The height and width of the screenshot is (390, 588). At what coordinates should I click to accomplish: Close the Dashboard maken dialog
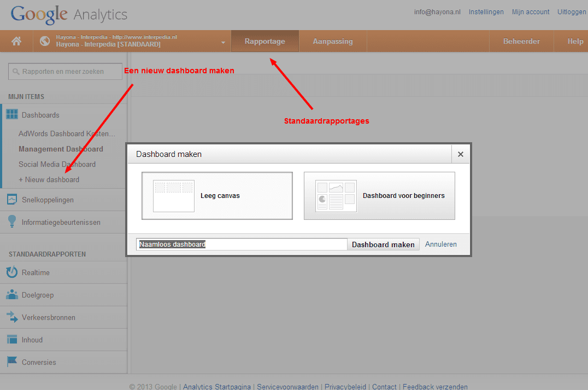(x=461, y=154)
